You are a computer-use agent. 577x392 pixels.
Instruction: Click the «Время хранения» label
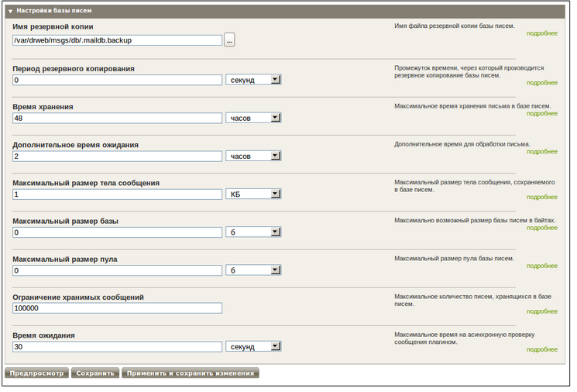(43, 107)
